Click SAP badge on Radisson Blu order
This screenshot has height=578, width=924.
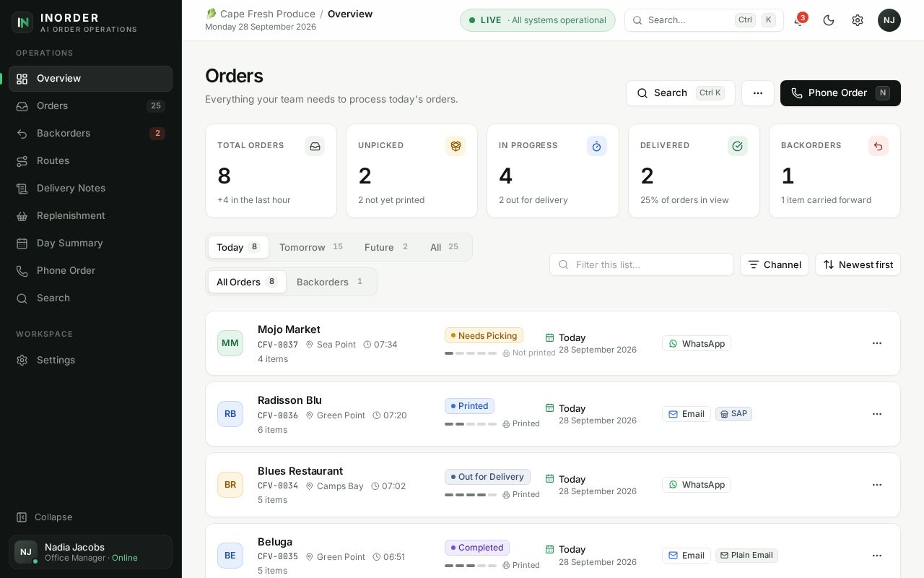pos(733,414)
